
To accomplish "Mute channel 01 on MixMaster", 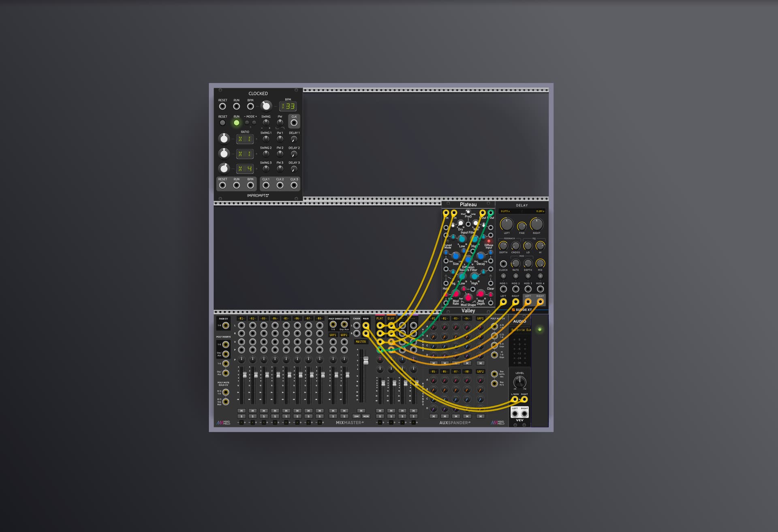I will coord(242,411).
